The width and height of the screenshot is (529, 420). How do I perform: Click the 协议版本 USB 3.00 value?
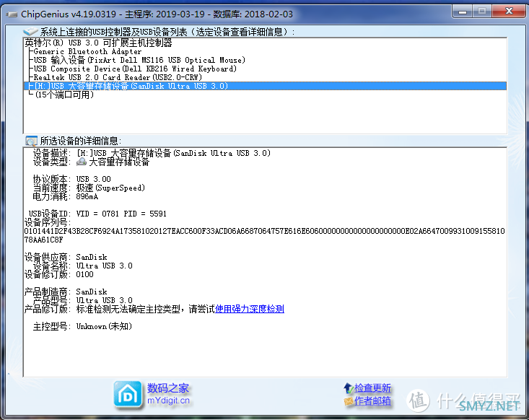pos(93,179)
